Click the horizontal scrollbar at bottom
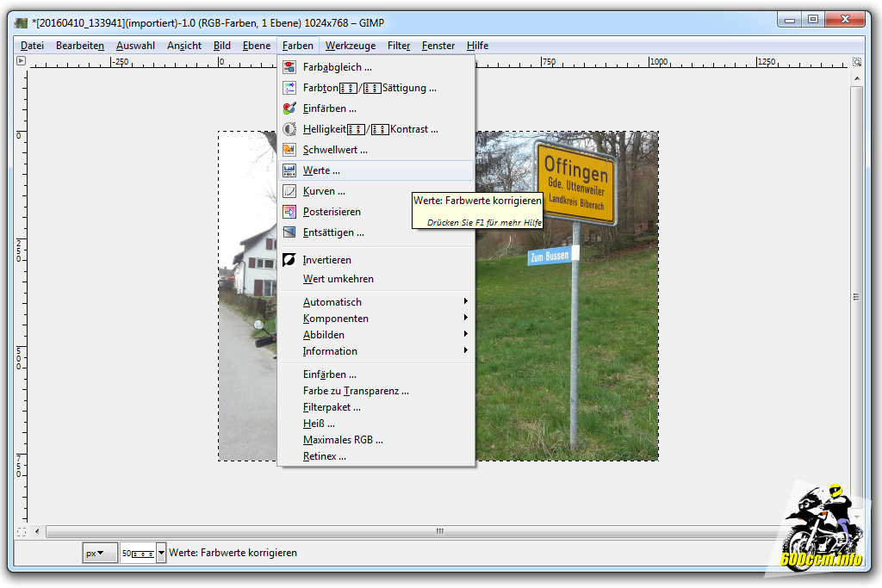Screen dimensions: 882x588 point(439,532)
